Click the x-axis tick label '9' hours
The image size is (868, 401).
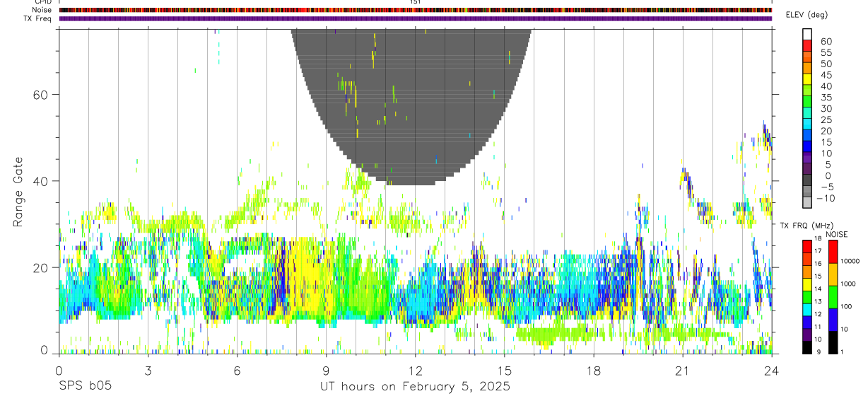click(326, 371)
